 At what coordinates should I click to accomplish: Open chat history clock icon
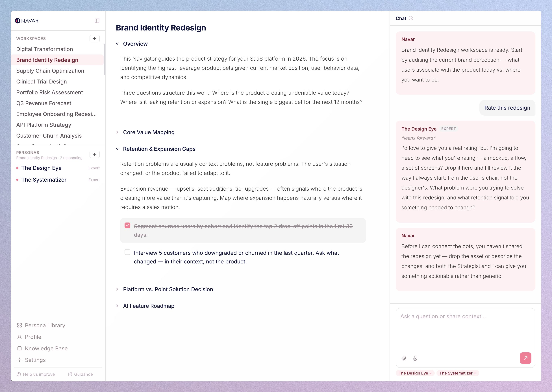click(x=411, y=18)
